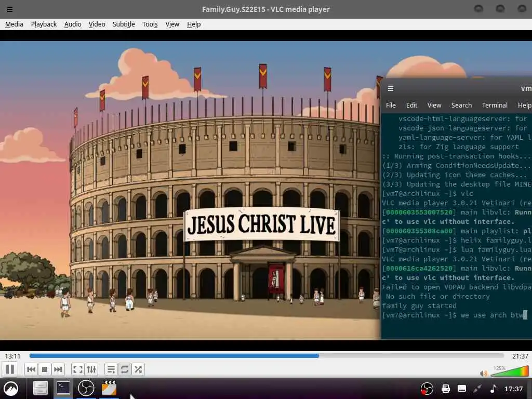Skip to next media in VLC
The image size is (532, 399).
pyautogui.click(x=58, y=369)
